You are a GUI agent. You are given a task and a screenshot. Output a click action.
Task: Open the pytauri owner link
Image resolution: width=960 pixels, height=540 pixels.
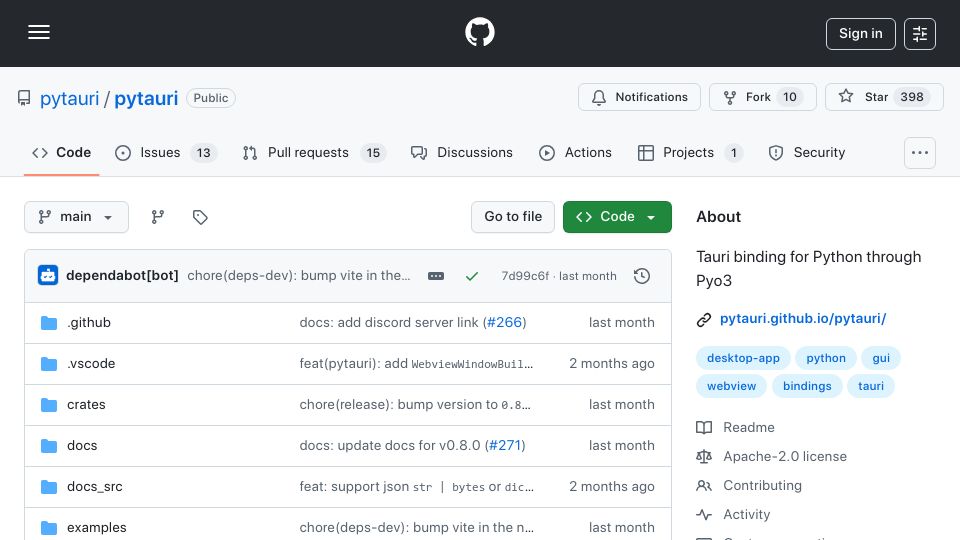pyautogui.click(x=69, y=98)
